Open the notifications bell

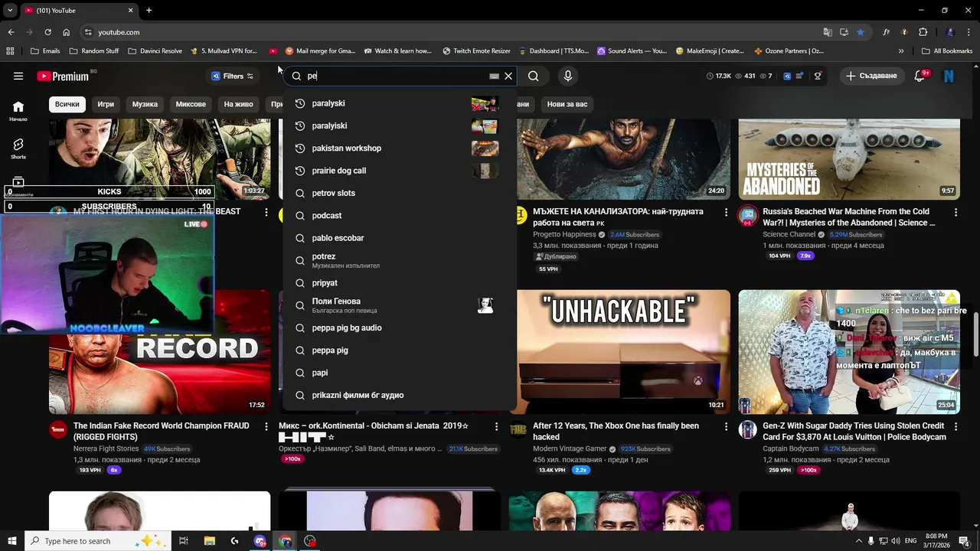point(920,76)
